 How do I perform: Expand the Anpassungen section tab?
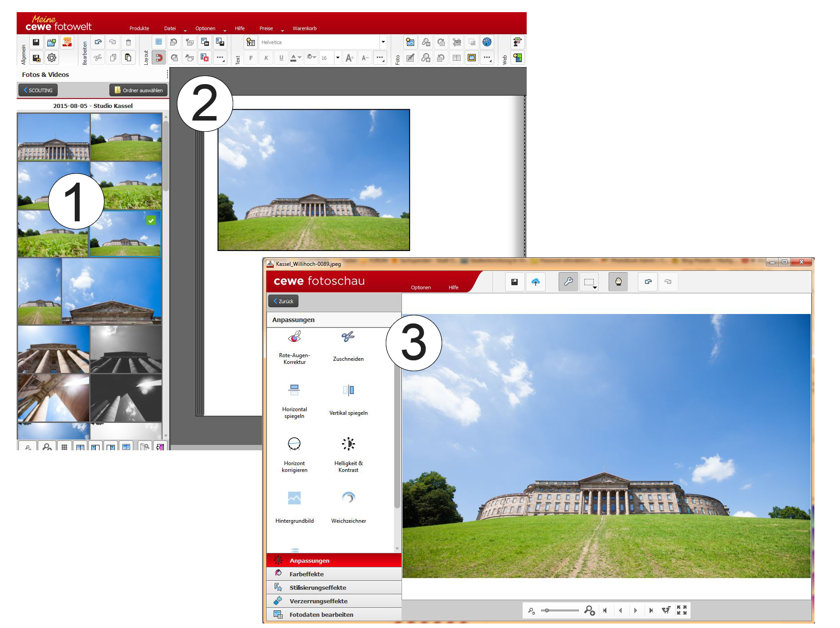334,561
